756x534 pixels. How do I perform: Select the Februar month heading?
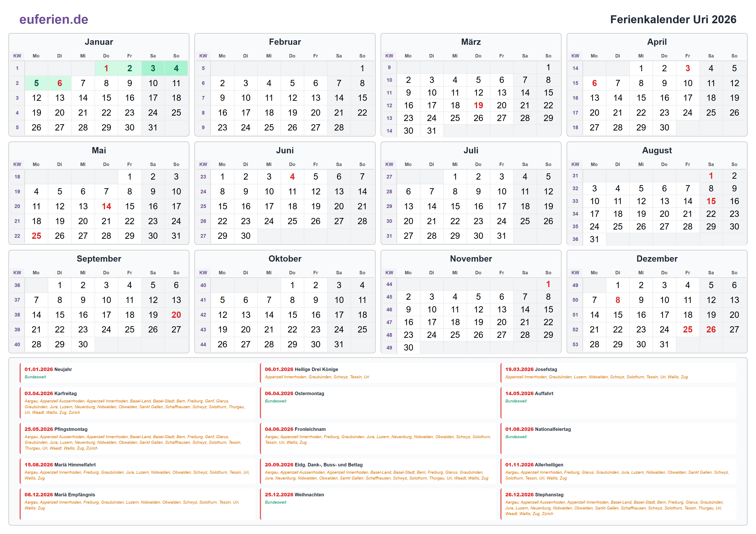coord(285,42)
